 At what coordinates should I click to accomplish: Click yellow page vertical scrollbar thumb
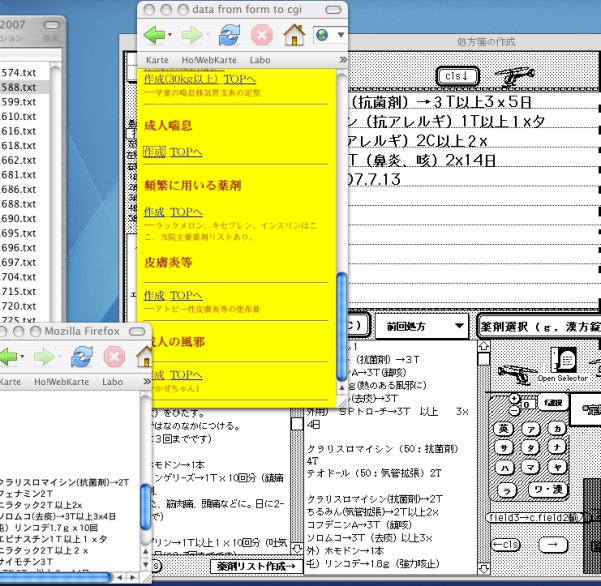point(341,327)
